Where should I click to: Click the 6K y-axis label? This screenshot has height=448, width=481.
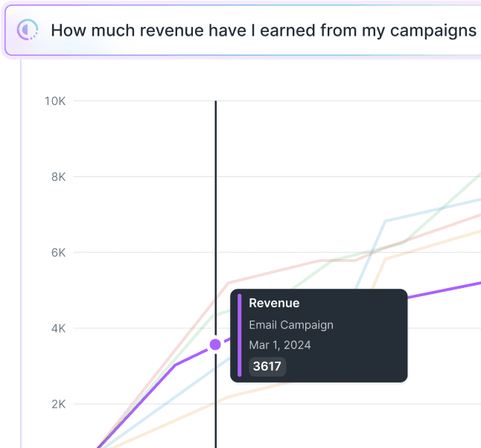coord(58,253)
